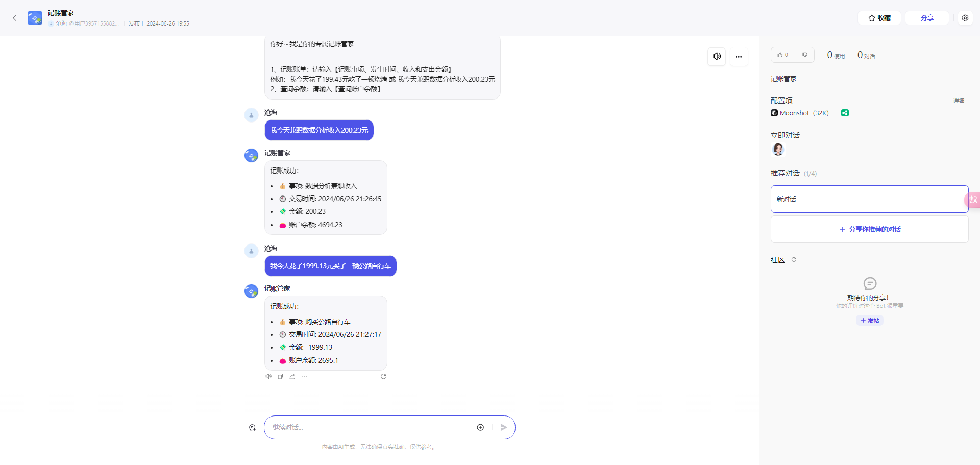Select the 新对话 recommended conversation

coord(869,199)
